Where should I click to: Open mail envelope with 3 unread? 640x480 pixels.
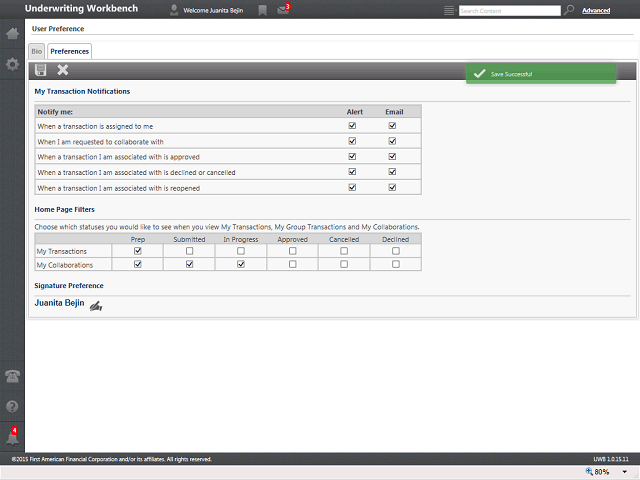pyautogui.click(x=283, y=9)
